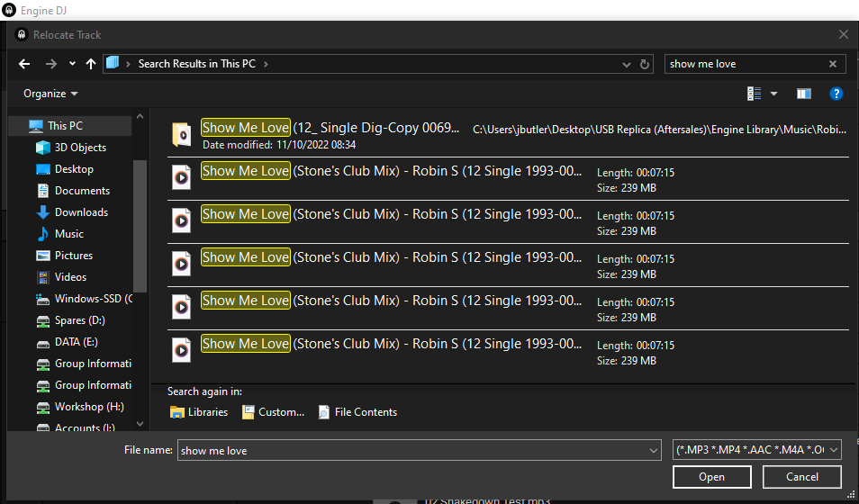859x504 pixels.
Task: Go up one folder level
Action: point(91,64)
